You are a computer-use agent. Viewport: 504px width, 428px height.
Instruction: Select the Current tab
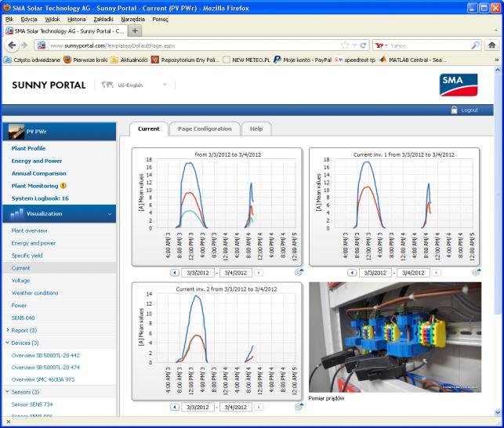click(148, 129)
